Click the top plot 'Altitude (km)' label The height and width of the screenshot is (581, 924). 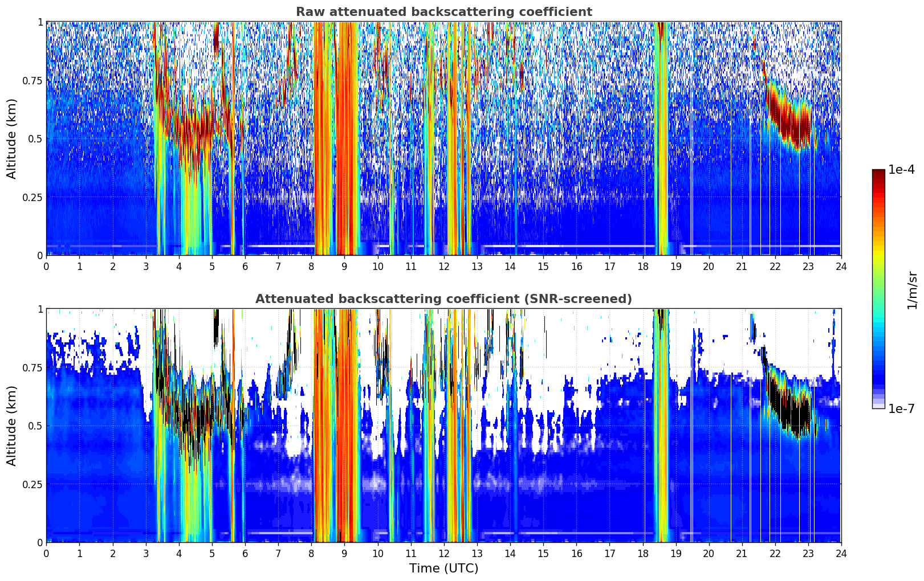coord(12,138)
